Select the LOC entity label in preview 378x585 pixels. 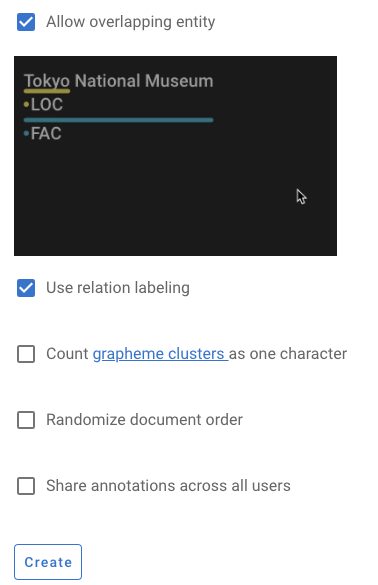[x=47, y=104]
